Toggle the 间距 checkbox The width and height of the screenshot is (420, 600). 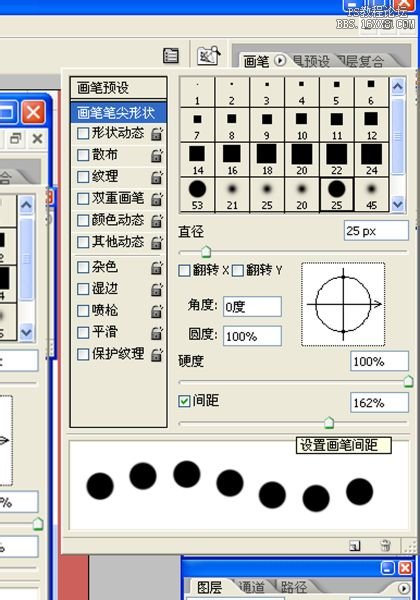184,401
